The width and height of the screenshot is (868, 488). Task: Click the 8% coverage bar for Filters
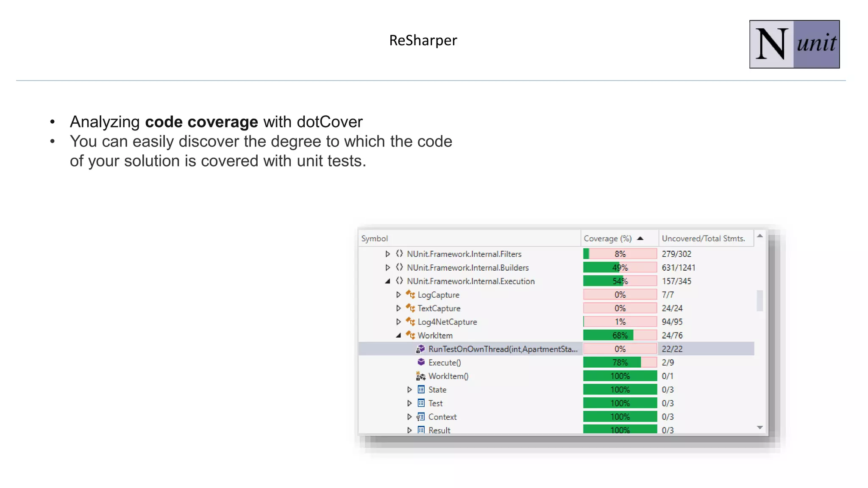coord(620,254)
